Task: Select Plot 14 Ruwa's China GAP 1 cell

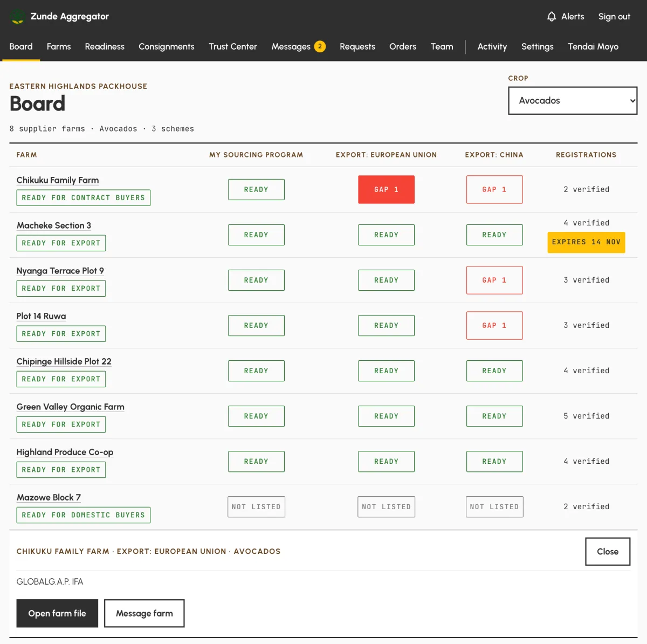Action: point(494,325)
